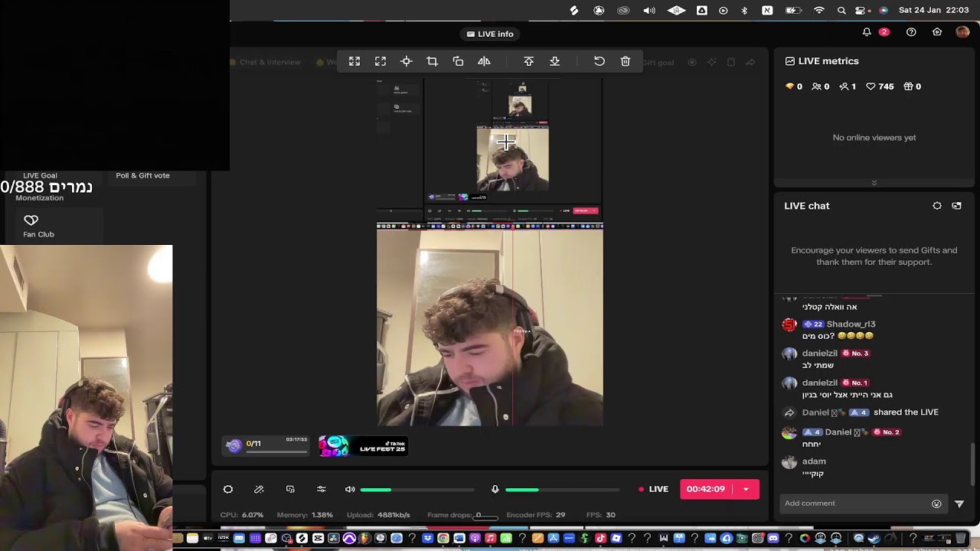Click the expand to fullscreen source icon
The width and height of the screenshot is (980, 551).
[381, 61]
